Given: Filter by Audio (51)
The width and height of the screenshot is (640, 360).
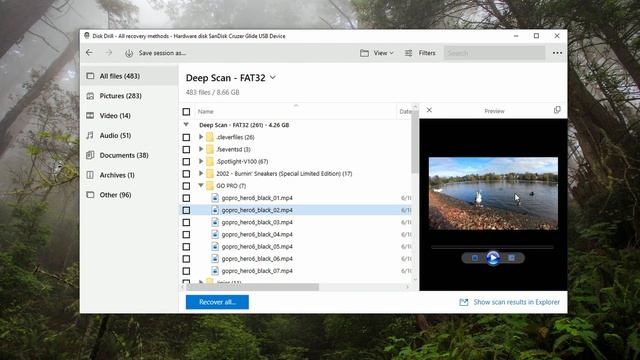Looking at the screenshot, I should (129, 136).
